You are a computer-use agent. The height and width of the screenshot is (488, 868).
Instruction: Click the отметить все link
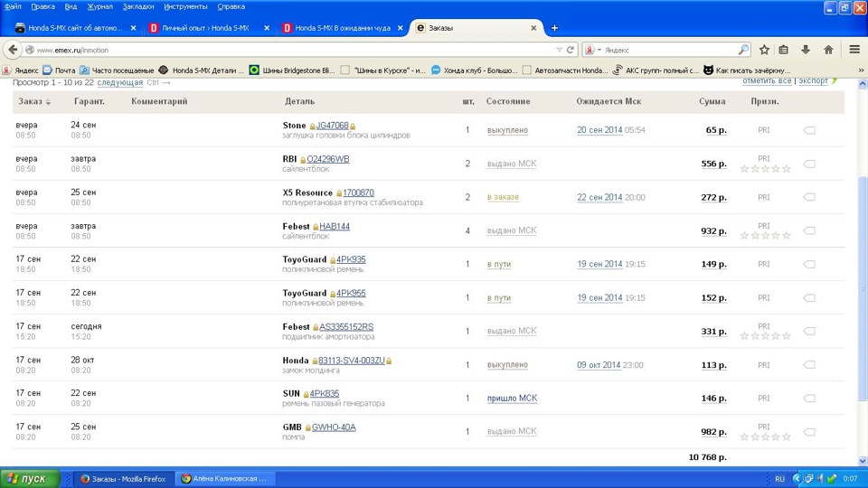[x=767, y=80]
